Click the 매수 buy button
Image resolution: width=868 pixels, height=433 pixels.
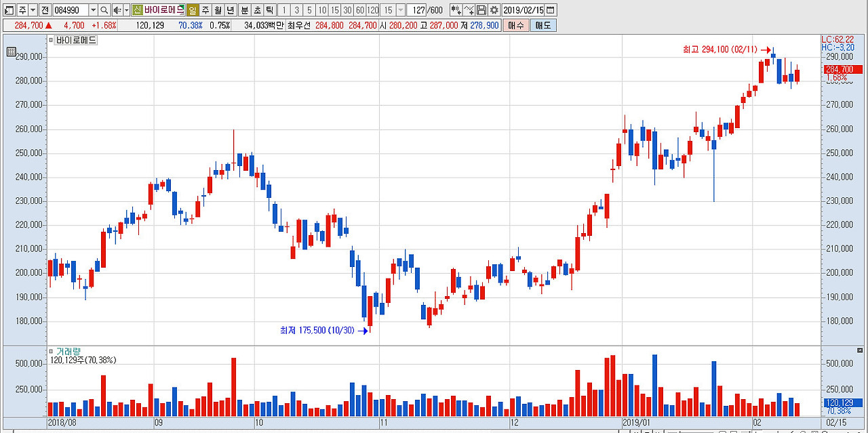point(516,25)
